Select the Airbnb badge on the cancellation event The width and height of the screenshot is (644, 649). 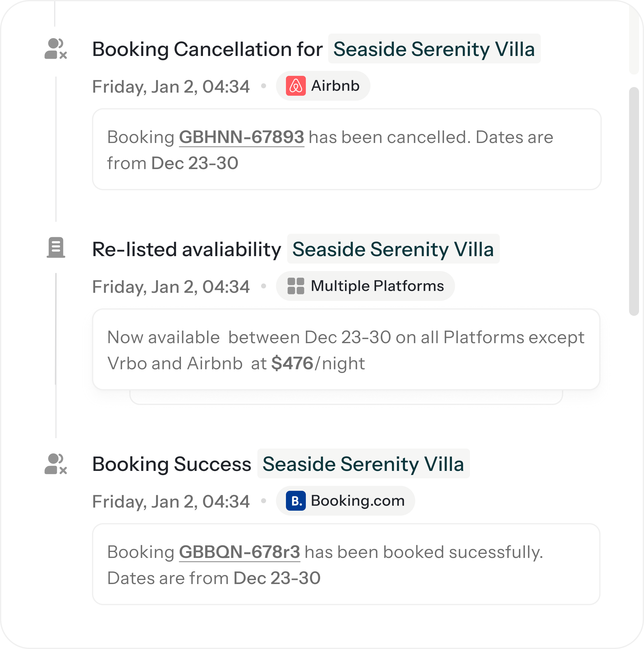(323, 86)
